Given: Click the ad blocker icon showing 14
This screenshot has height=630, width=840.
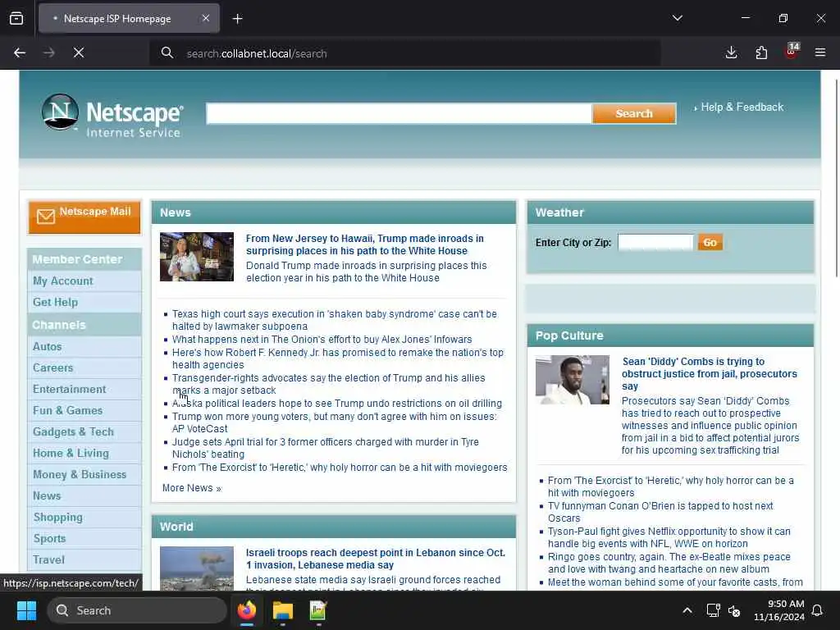Looking at the screenshot, I should [792, 52].
